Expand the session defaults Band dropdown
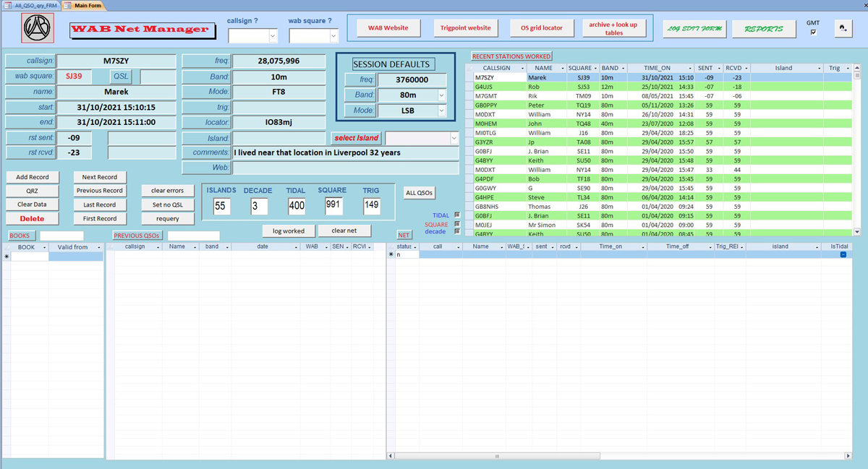The image size is (868, 469). tap(441, 95)
